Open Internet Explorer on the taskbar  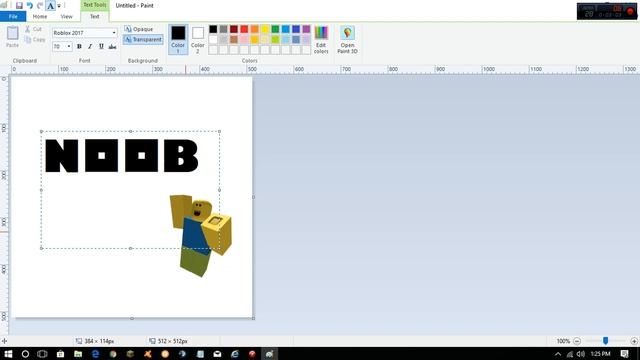[x=235, y=354]
